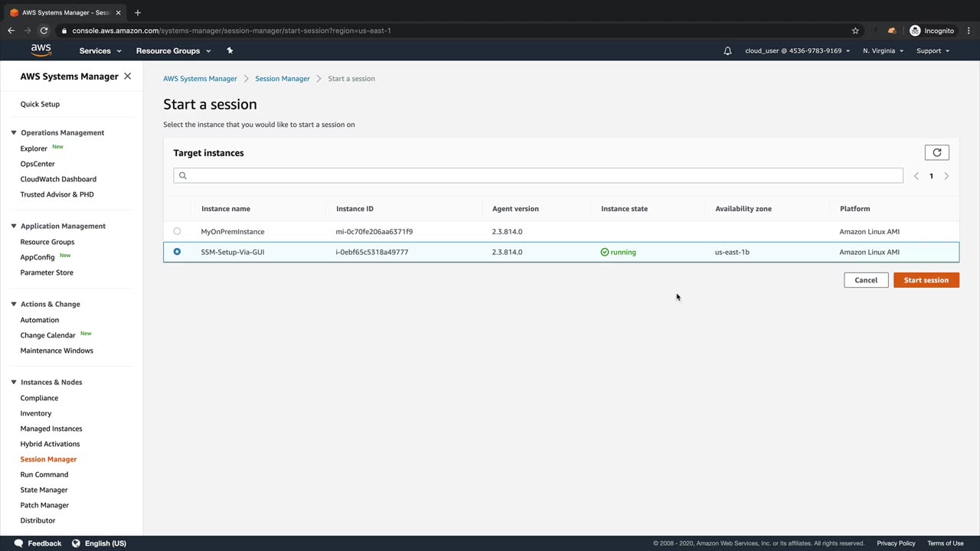Open the N. Virginia region dropdown

coord(883,51)
